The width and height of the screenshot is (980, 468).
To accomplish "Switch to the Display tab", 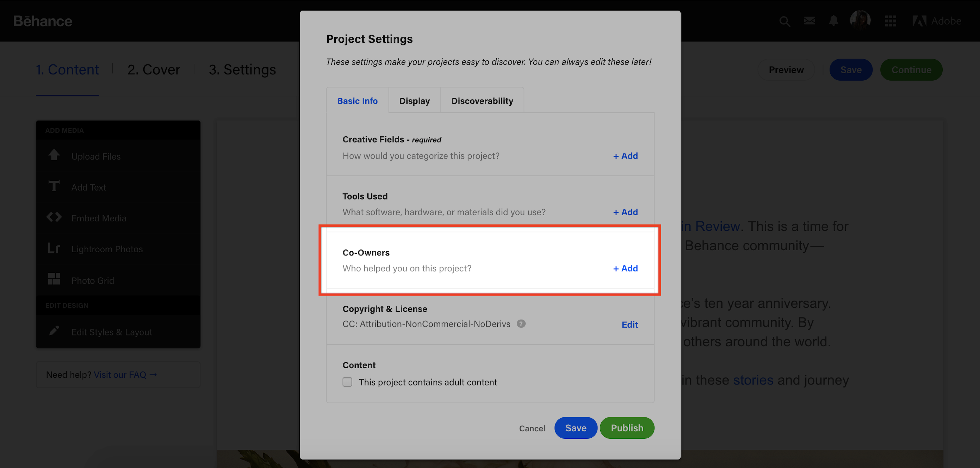I will click(x=414, y=101).
